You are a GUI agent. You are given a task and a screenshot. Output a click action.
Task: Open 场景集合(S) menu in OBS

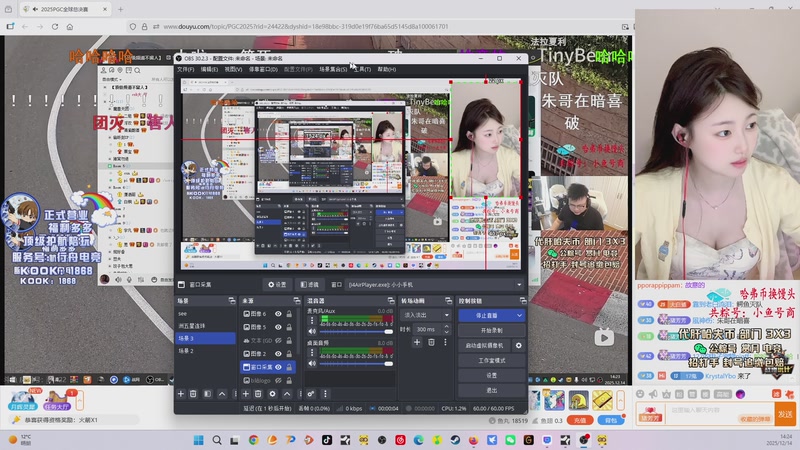coord(333,69)
